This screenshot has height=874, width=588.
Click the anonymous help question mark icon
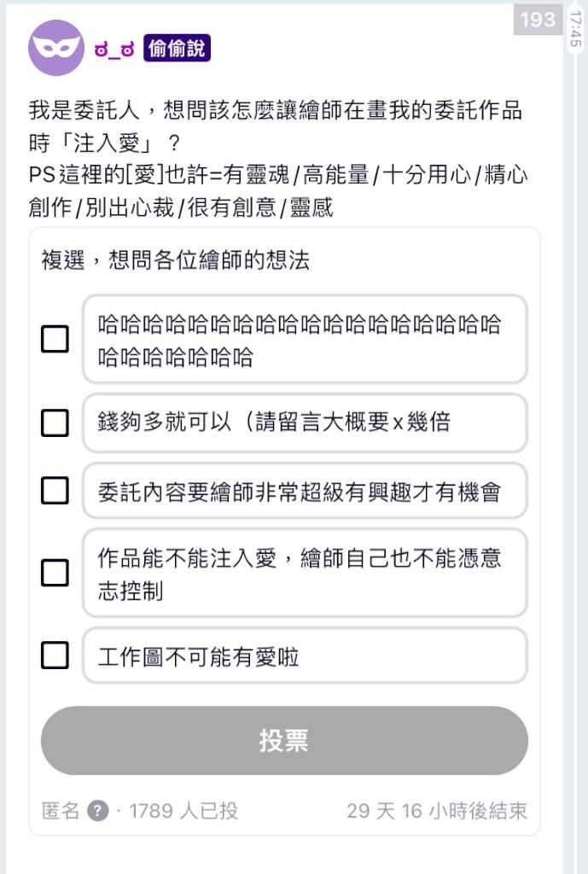click(x=98, y=811)
